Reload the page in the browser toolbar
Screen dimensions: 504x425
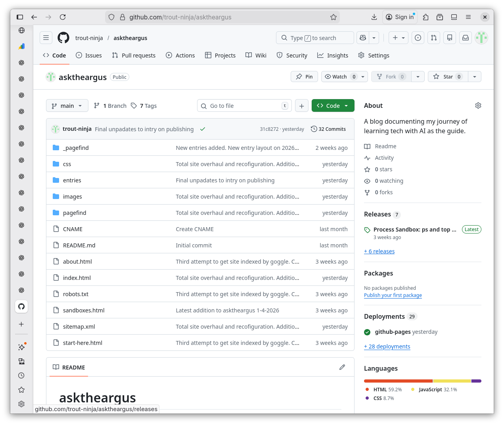click(63, 17)
